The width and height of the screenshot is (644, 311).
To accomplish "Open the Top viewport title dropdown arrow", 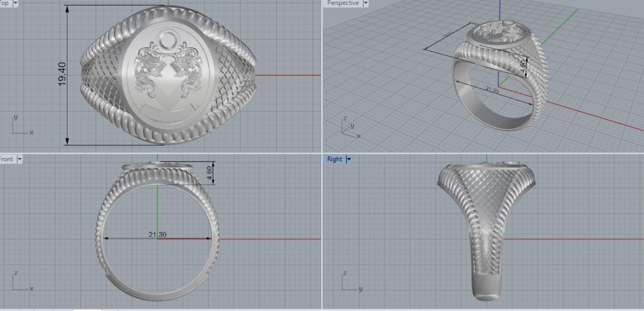I will (16, 3).
